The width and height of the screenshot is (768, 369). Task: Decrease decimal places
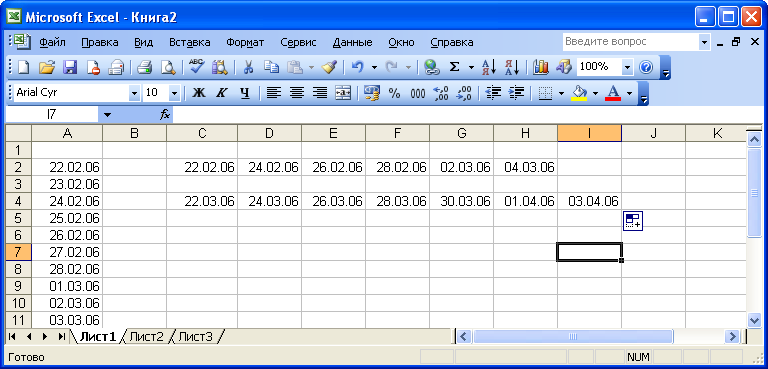[464, 93]
